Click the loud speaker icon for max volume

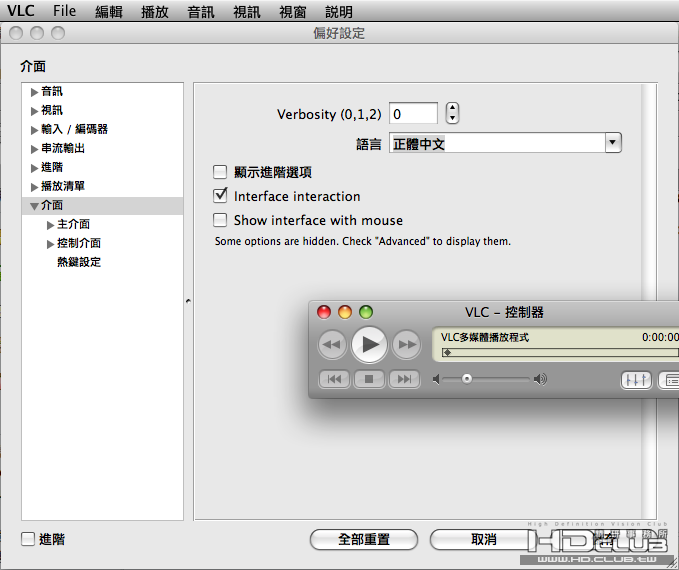pyautogui.click(x=540, y=379)
